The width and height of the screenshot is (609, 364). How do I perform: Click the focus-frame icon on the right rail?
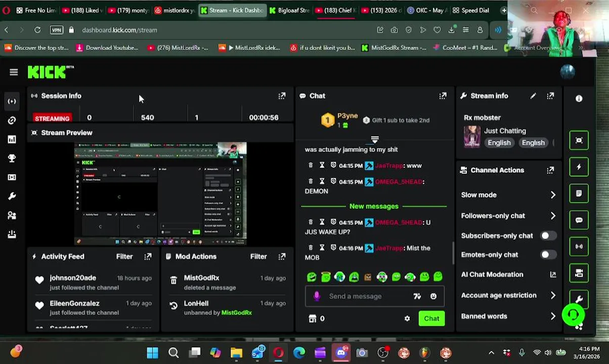[579, 140]
